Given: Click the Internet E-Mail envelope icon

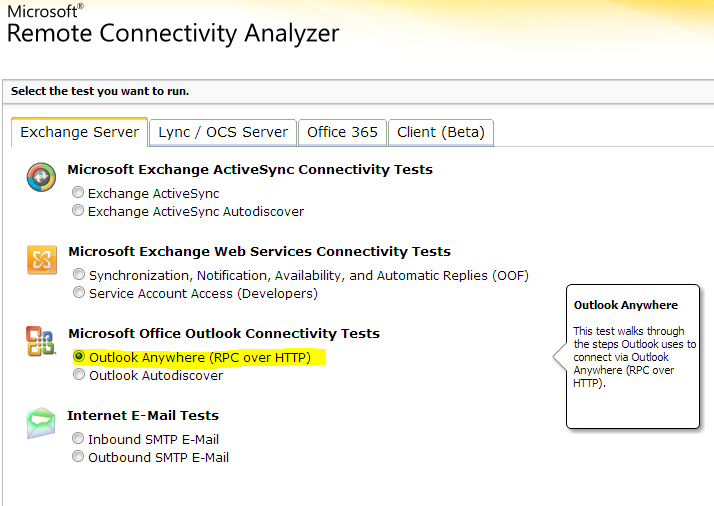Looking at the screenshot, I should tap(41, 423).
